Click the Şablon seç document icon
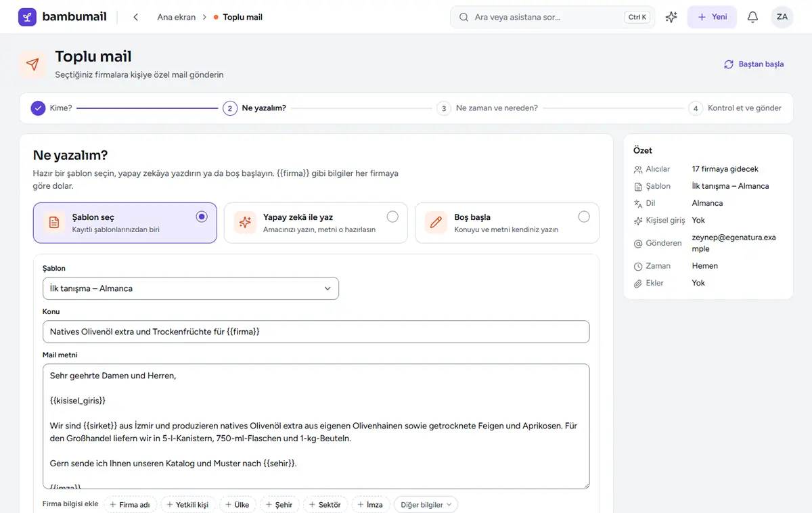 (x=53, y=223)
